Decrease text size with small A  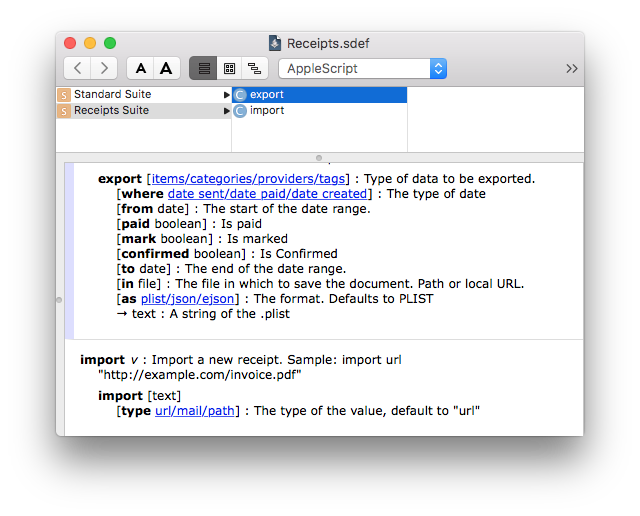pyautogui.click(x=141, y=68)
